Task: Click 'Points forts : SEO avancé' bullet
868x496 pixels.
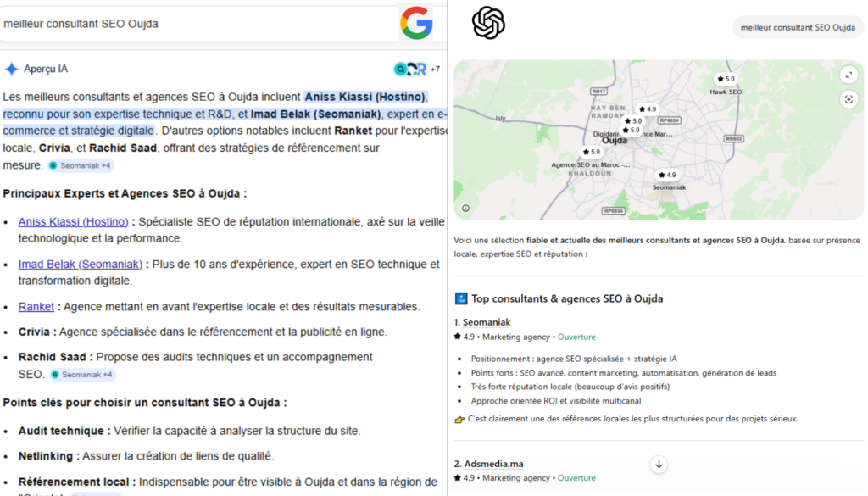Action: (623, 373)
